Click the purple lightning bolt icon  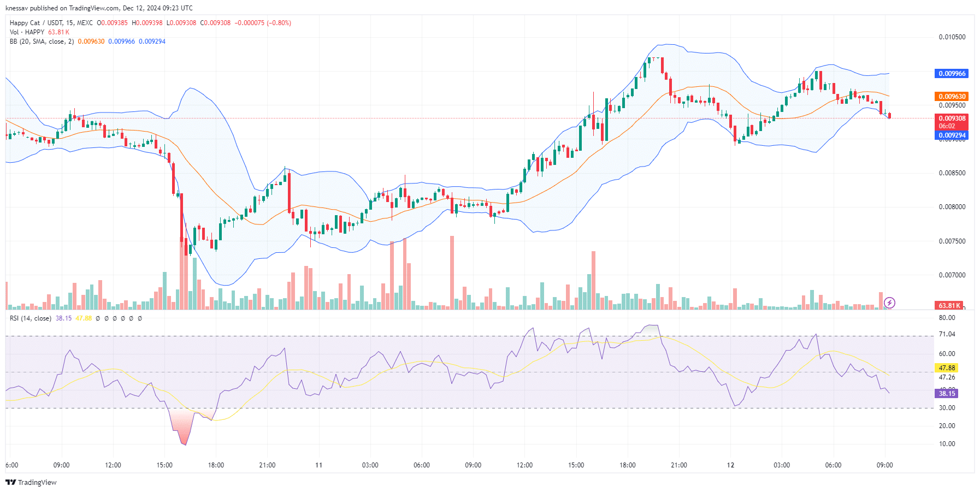click(889, 303)
